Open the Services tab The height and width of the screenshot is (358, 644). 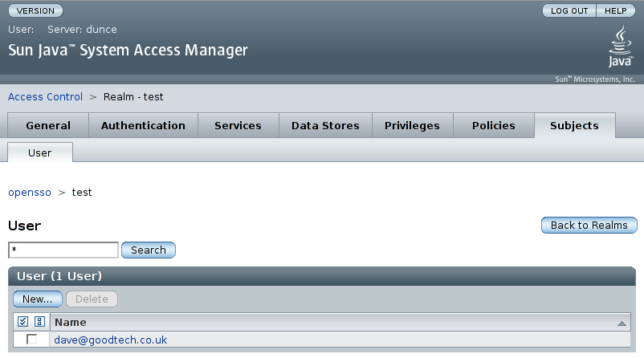(238, 126)
